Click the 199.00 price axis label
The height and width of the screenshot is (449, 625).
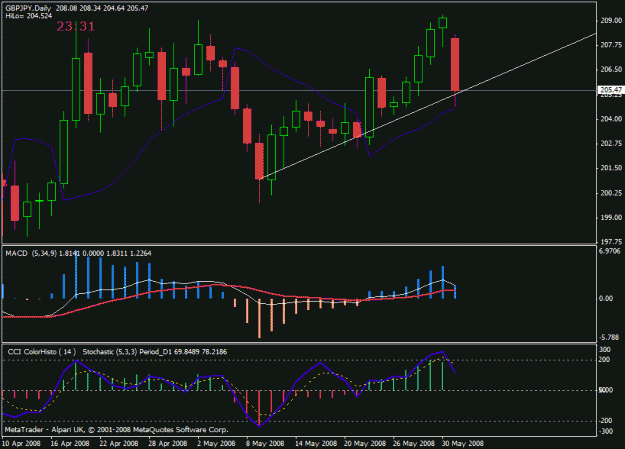click(x=611, y=217)
